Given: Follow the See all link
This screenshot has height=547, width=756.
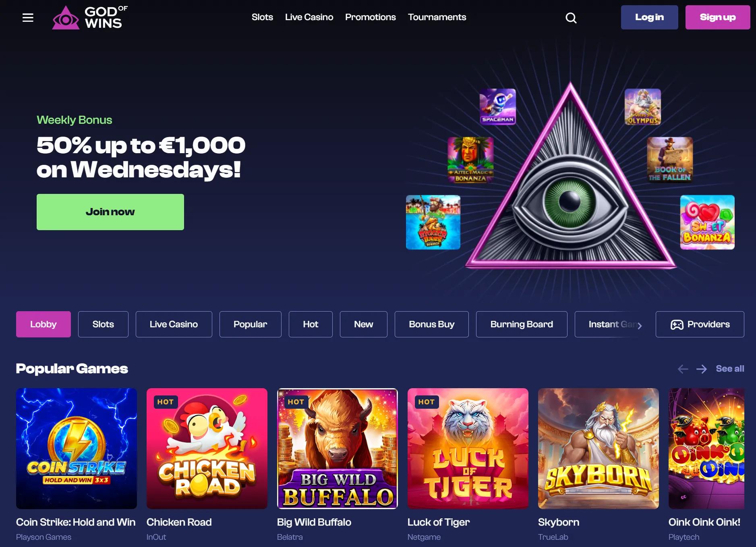Looking at the screenshot, I should point(730,368).
